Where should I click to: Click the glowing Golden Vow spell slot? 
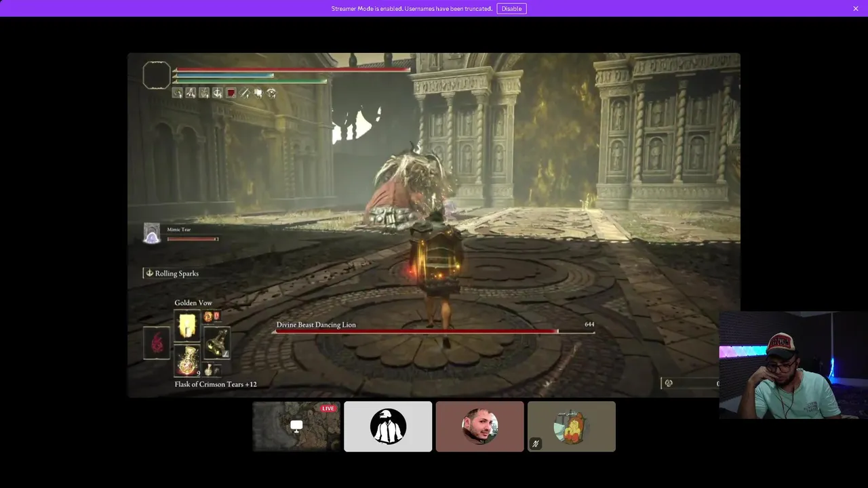pyautogui.click(x=186, y=326)
